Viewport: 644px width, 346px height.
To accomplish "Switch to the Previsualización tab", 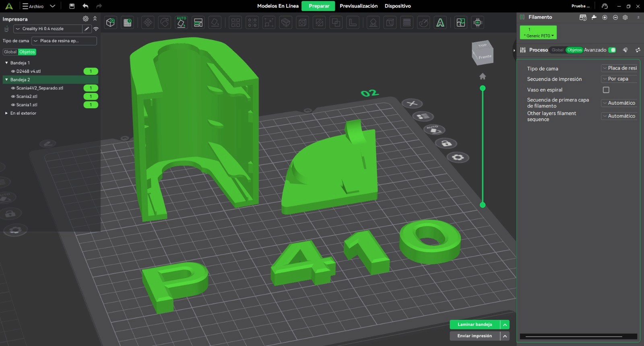I will pos(358,6).
